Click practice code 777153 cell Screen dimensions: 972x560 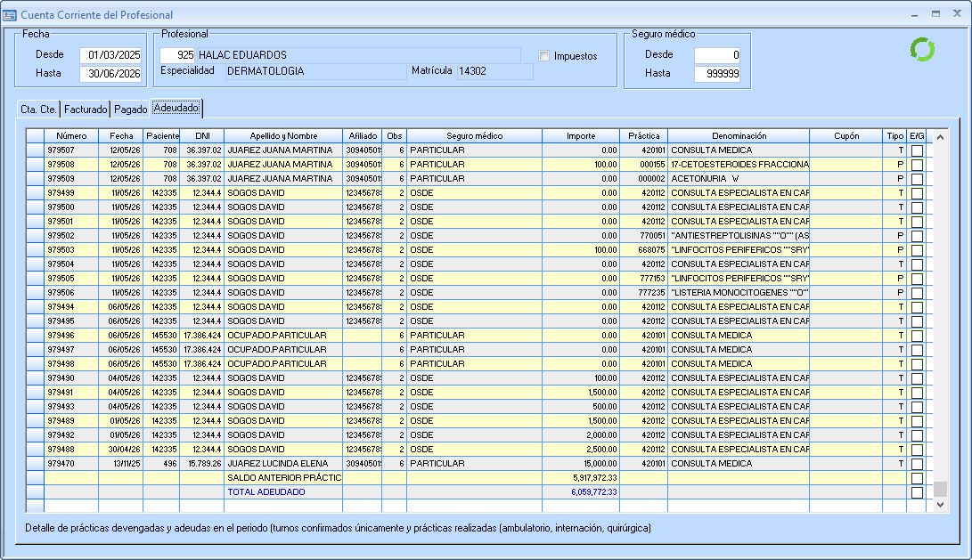(644, 279)
